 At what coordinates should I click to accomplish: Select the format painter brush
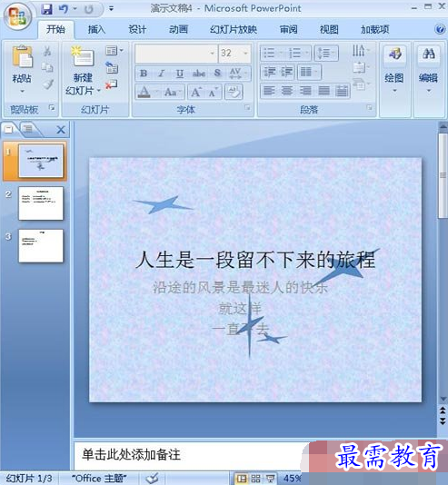coord(48,84)
